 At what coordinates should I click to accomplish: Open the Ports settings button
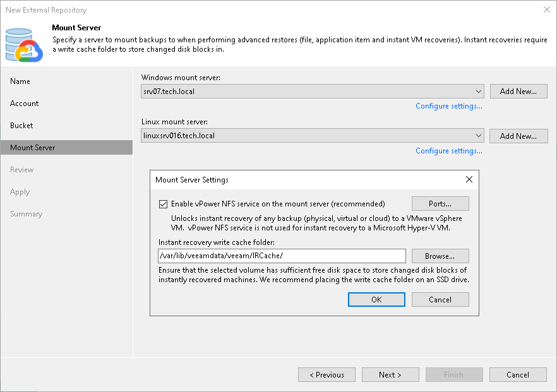(440, 204)
